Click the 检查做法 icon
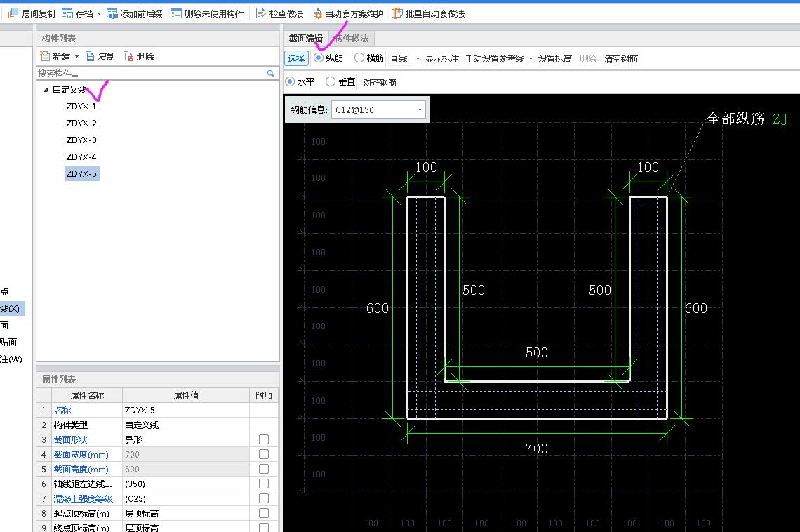The image size is (800, 532). point(261,13)
